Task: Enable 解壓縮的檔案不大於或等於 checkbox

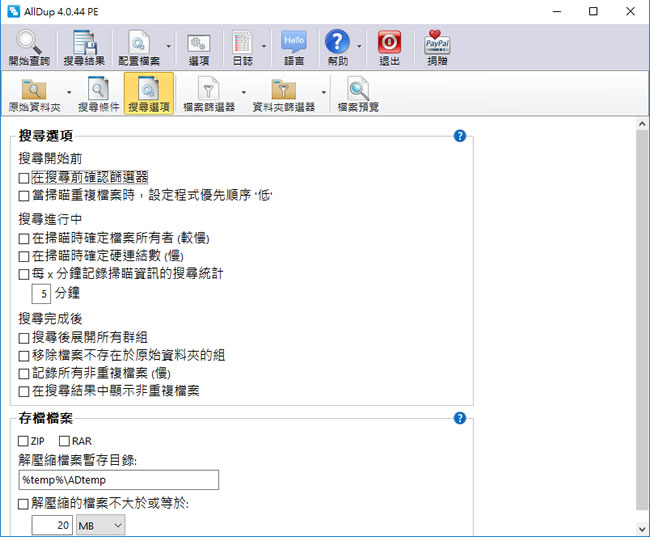Action: coord(23,504)
